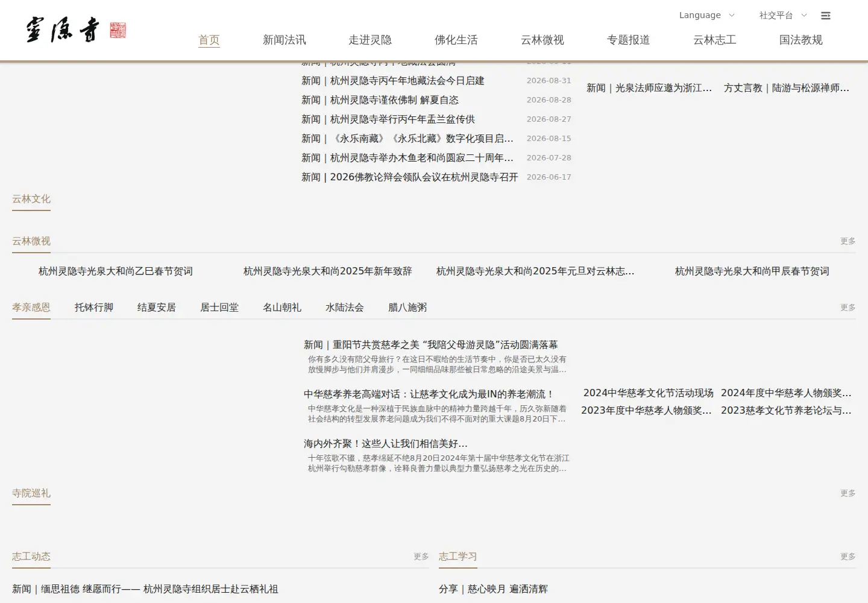Click 更多 beside 寺院巡礼 section
868x603 pixels.
pos(848,493)
